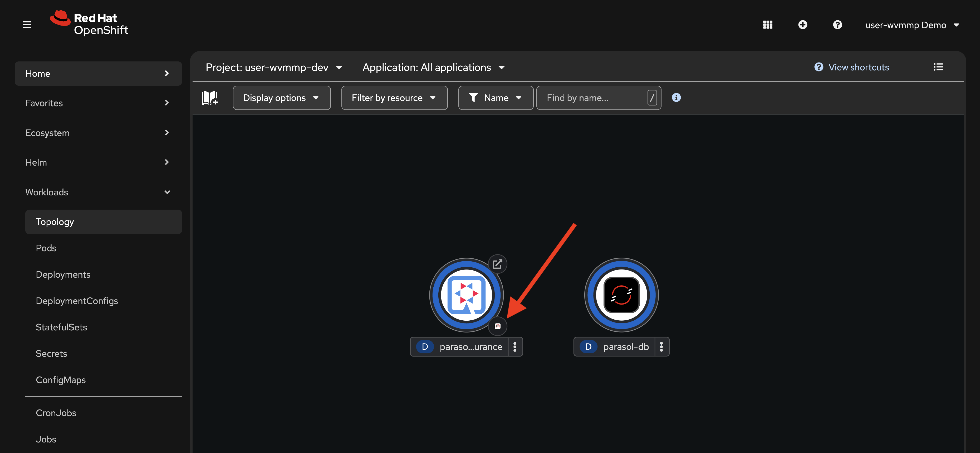Click the quick create plus icon
This screenshot has height=453, width=980.
(802, 25)
